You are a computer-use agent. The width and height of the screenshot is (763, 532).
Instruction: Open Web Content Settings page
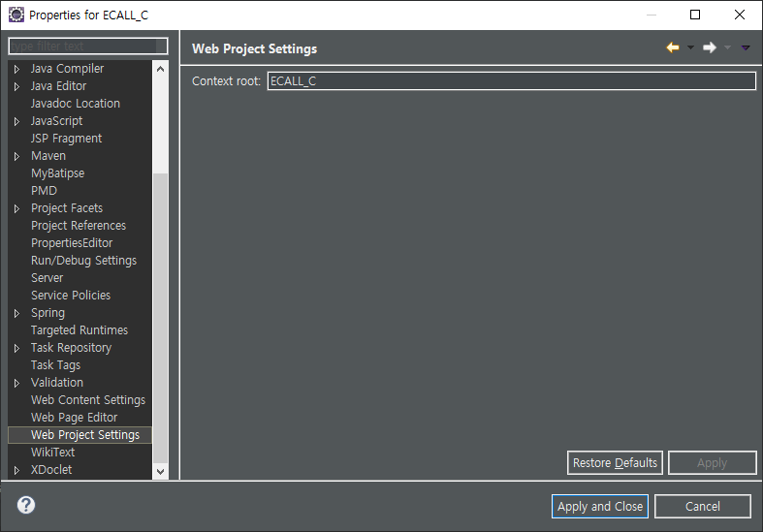(x=88, y=400)
